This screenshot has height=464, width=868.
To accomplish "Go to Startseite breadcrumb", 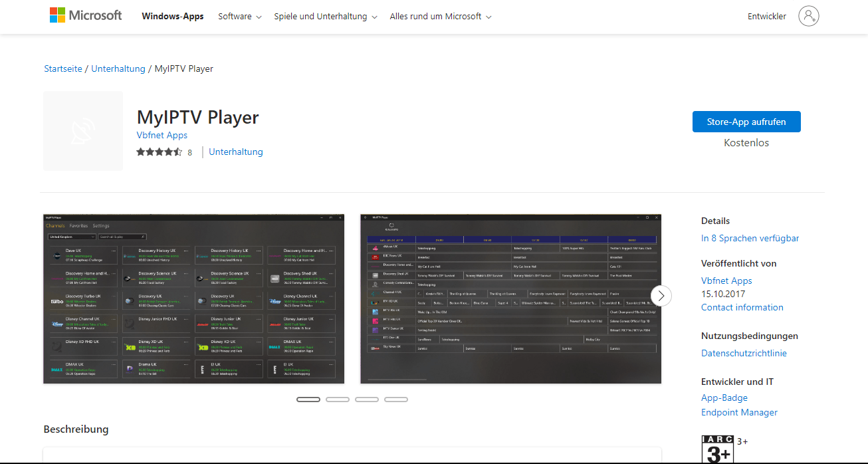I will click(x=63, y=68).
